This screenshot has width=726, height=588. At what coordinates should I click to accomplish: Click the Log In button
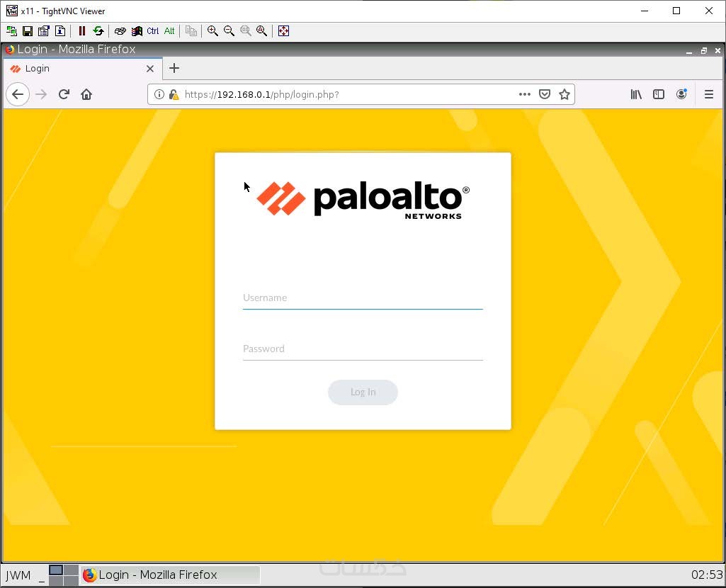click(363, 392)
